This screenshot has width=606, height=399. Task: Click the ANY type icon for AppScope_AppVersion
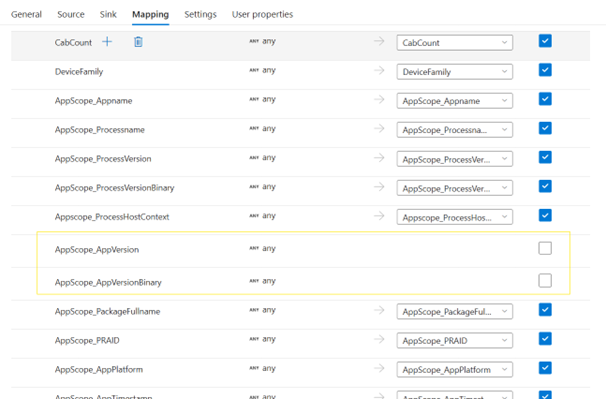(x=254, y=248)
